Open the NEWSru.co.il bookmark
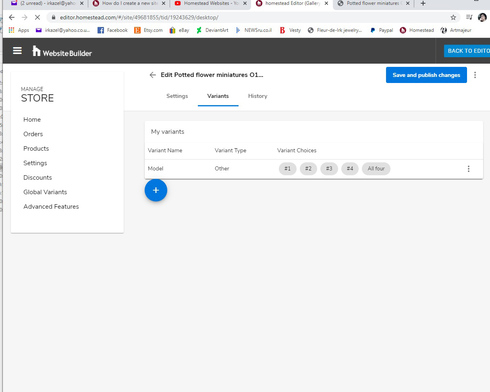The height and width of the screenshot is (392, 490). 254,30
